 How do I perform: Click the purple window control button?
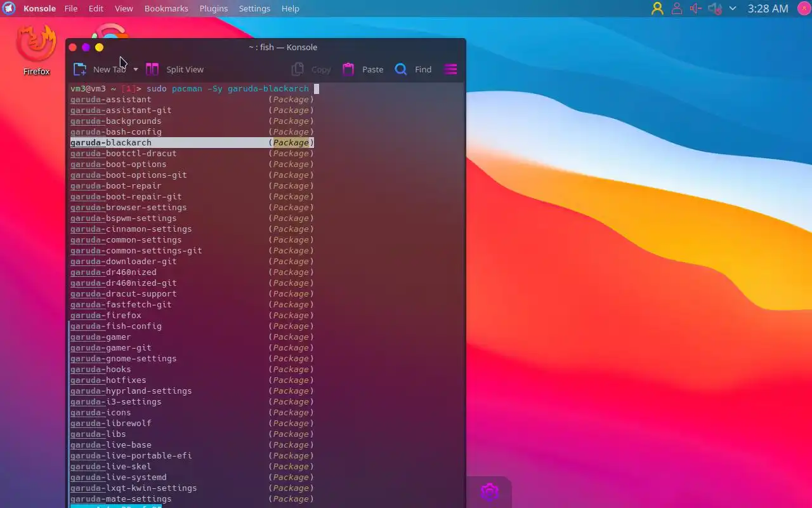[86, 47]
